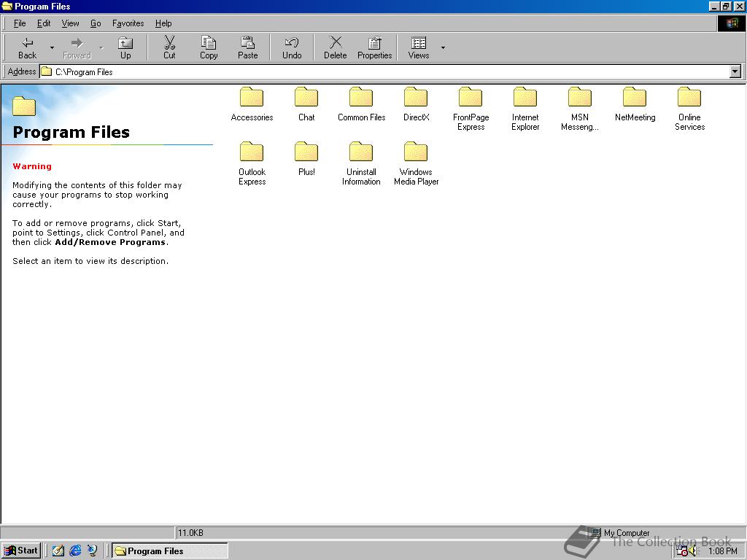Open Properties from the toolbar

(x=374, y=47)
